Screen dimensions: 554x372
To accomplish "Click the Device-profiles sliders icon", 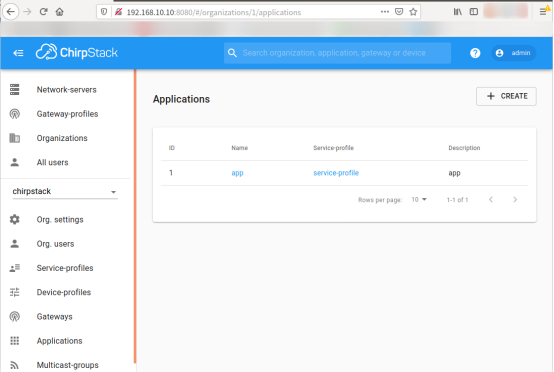I will (x=14, y=292).
